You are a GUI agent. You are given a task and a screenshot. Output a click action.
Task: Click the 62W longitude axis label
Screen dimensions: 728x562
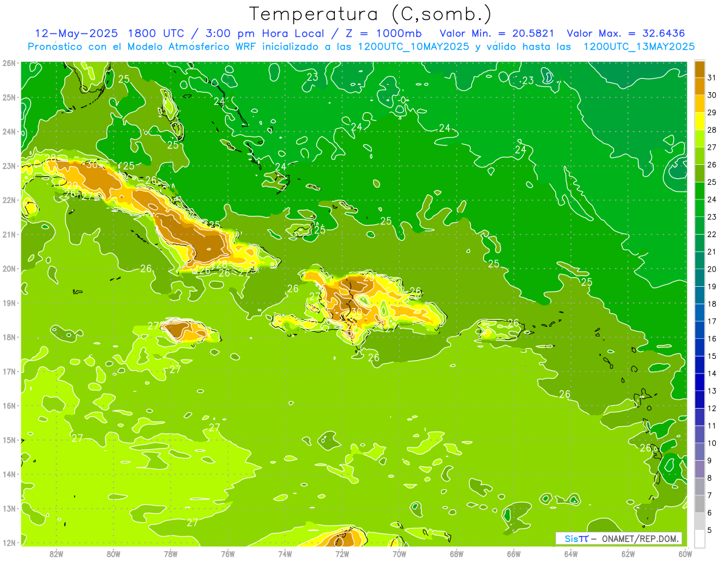(x=628, y=554)
